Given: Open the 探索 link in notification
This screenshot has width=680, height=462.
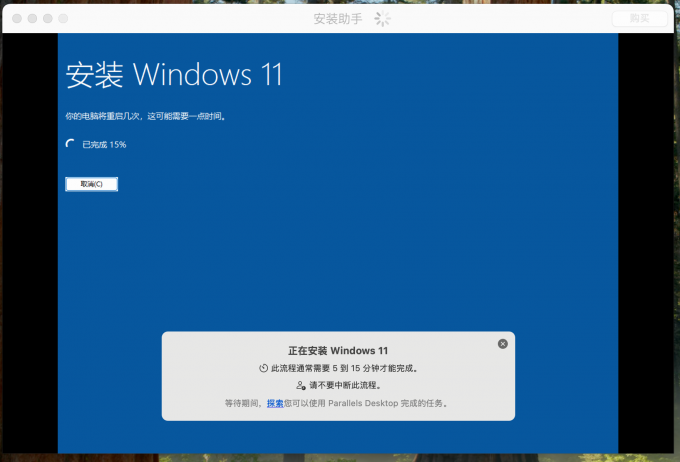Looking at the screenshot, I should coord(275,403).
